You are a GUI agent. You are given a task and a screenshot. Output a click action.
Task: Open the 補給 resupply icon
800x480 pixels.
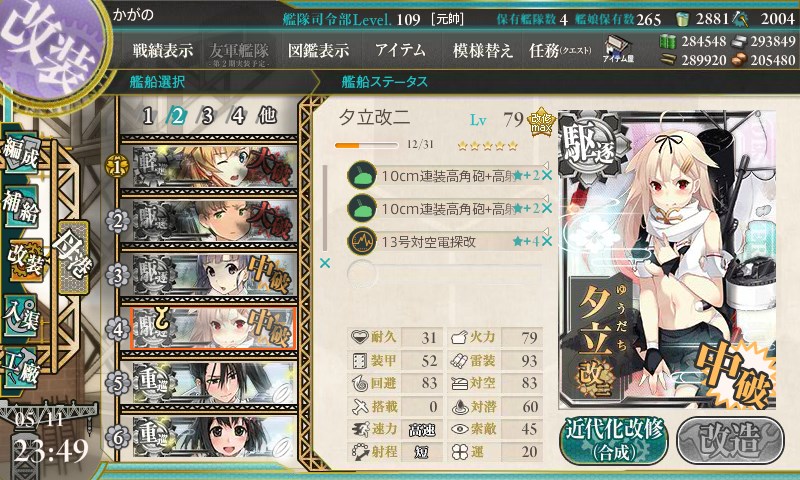coord(21,206)
